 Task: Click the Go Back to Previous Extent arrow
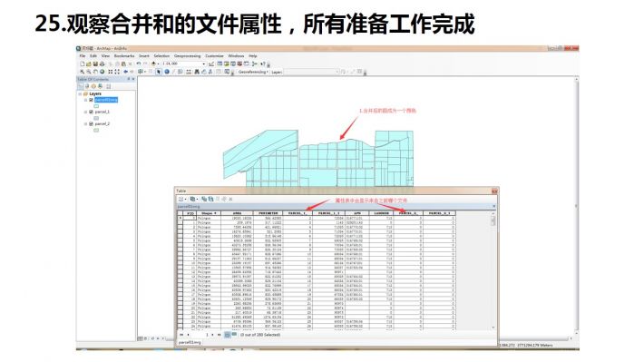pyautogui.click(x=126, y=72)
